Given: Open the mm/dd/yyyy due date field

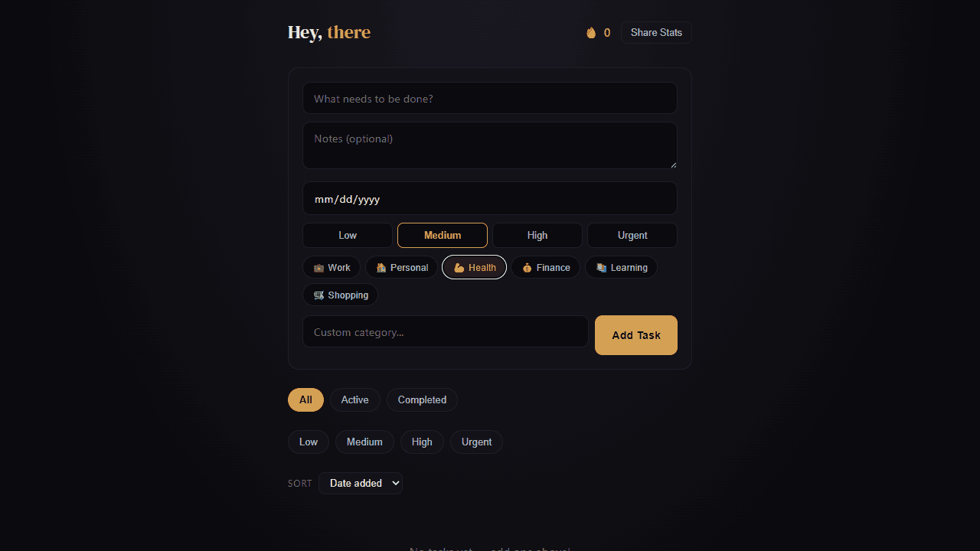Looking at the screenshot, I should 490,199.
